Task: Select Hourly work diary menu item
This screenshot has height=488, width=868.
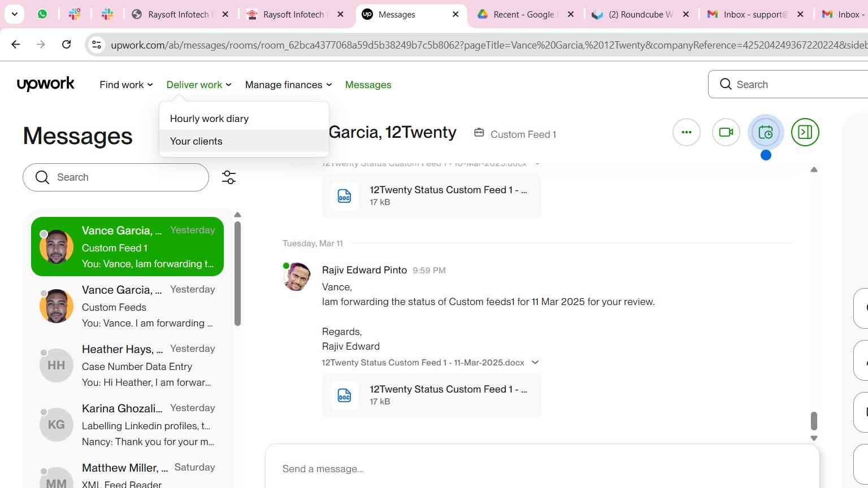Action: click(x=244, y=119)
